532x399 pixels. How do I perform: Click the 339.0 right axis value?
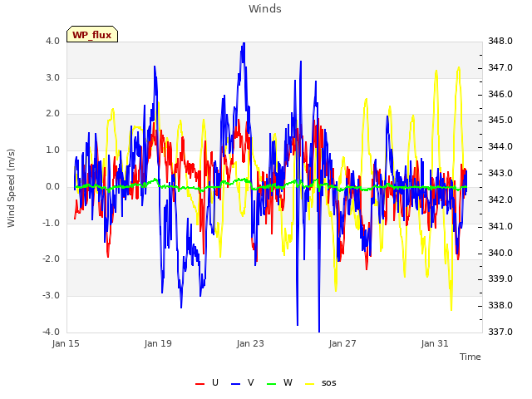pyautogui.click(x=500, y=279)
